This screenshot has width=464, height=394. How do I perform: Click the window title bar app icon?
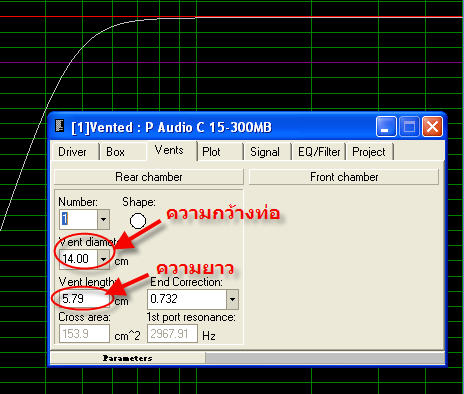[x=60, y=126]
